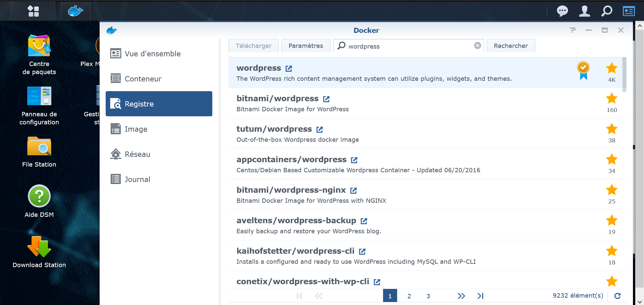This screenshot has width=644, height=305.
Task: Switch to Conteneur section
Action: pos(159,79)
